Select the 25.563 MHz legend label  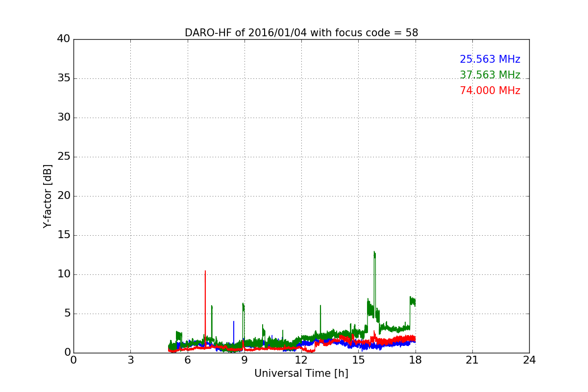tap(490, 59)
